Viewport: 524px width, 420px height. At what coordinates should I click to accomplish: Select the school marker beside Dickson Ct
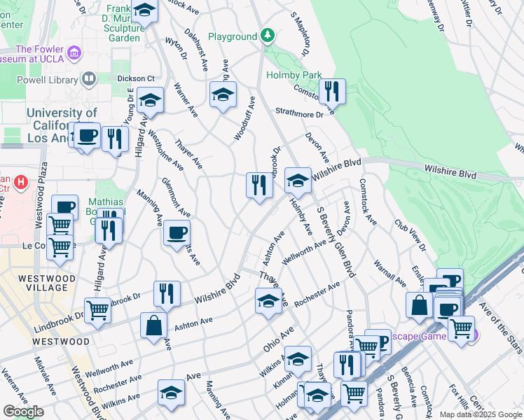coord(150,101)
